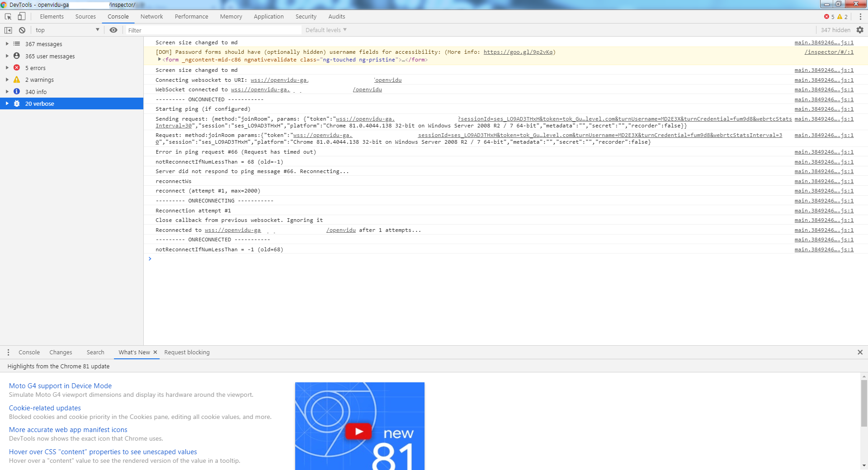This screenshot has width=868, height=470.
Task: Switch to the Audits tab
Action: 337,17
